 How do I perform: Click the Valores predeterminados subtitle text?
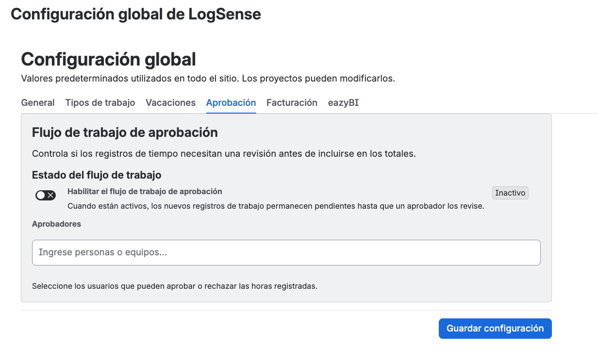coord(208,78)
